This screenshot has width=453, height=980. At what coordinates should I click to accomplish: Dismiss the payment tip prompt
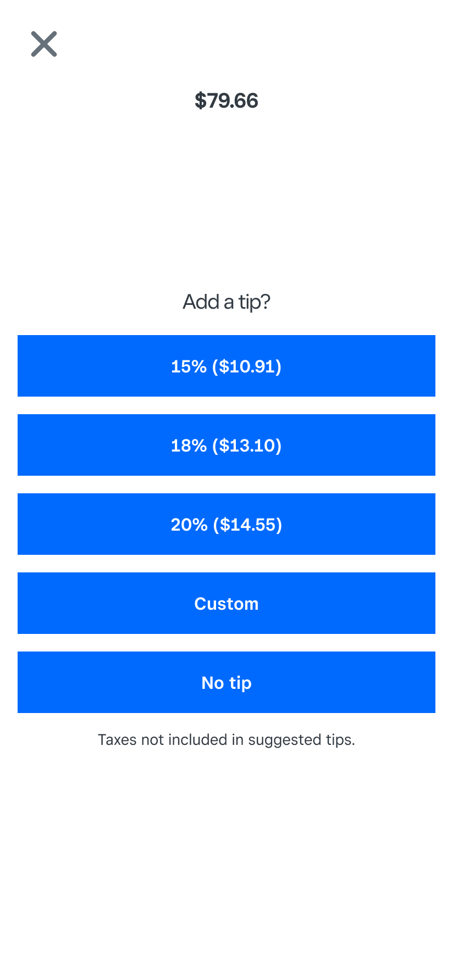[x=44, y=44]
